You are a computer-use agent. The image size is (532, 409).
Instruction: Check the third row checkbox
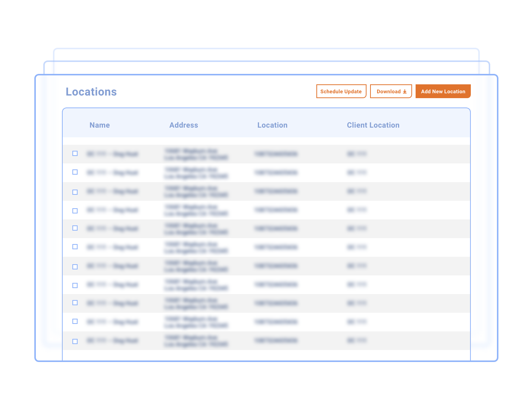click(75, 192)
